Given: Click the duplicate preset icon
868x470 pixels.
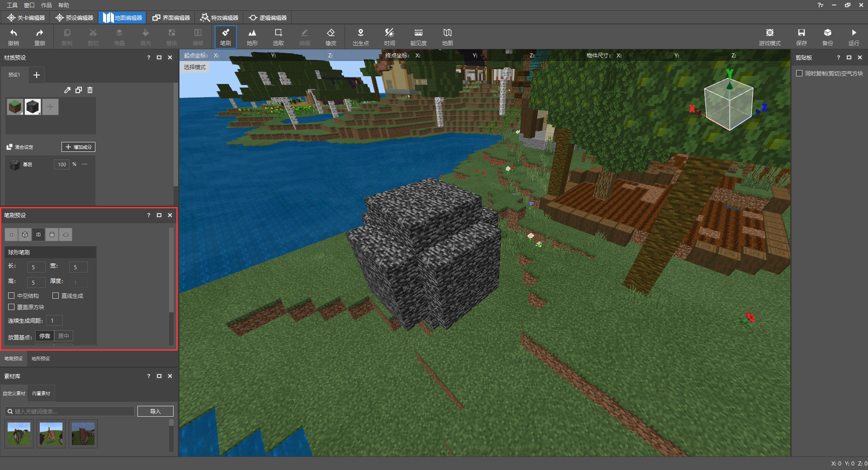Looking at the screenshot, I should 79,90.
